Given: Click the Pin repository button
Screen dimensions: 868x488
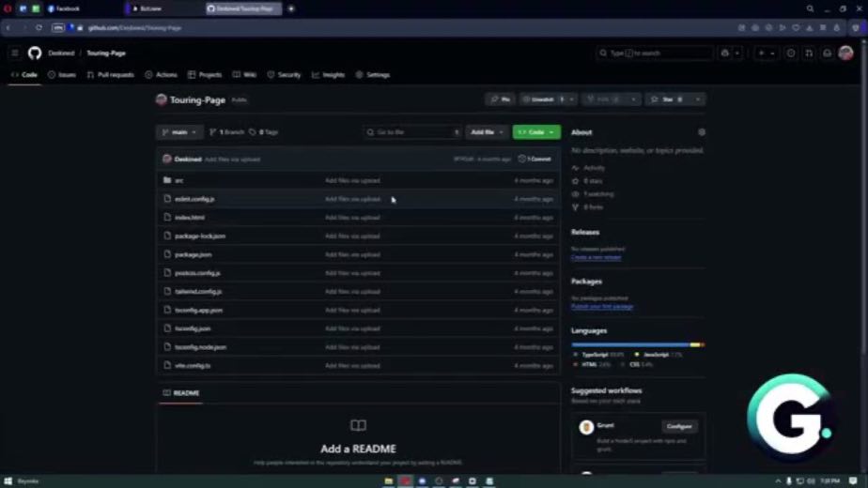Looking at the screenshot, I should point(501,99).
